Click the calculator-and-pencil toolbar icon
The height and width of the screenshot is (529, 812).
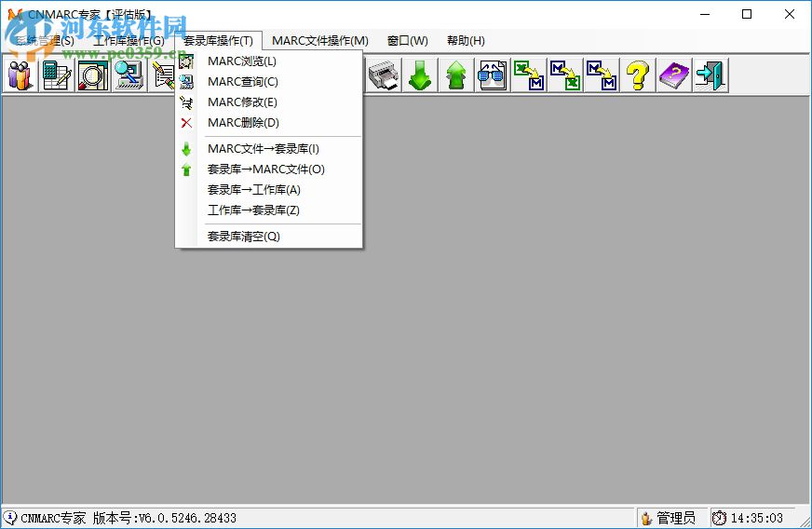[x=57, y=75]
